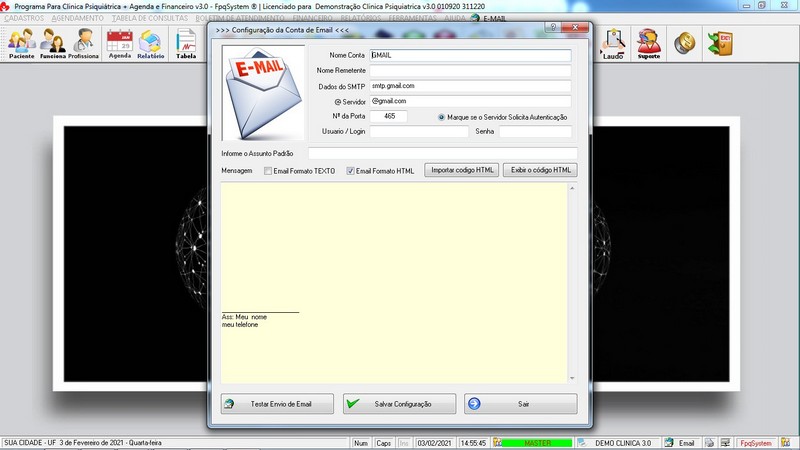
Task: Open the TABELA DE CONSULTAS menu
Action: (x=150, y=18)
